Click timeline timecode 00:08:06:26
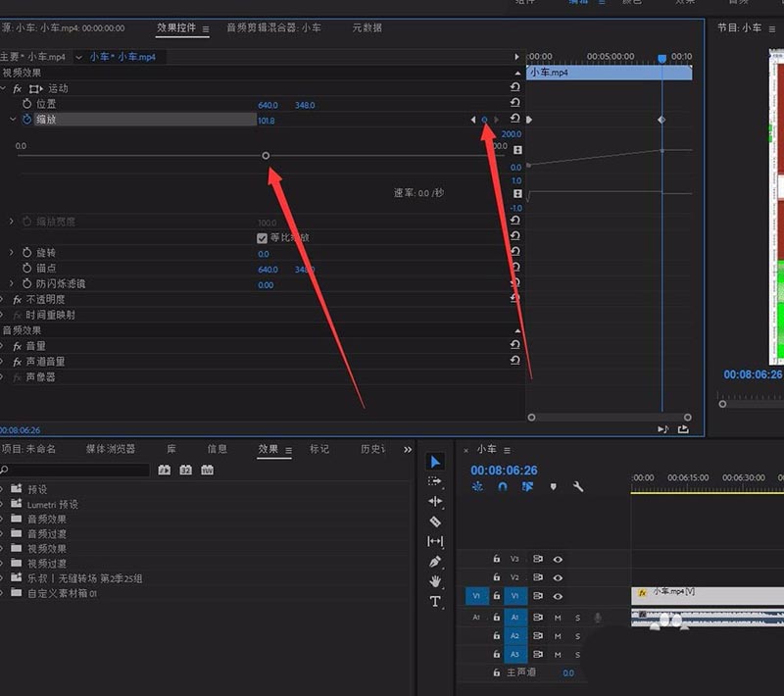The width and height of the screenshot is (784, 696). tap(504, 470)
